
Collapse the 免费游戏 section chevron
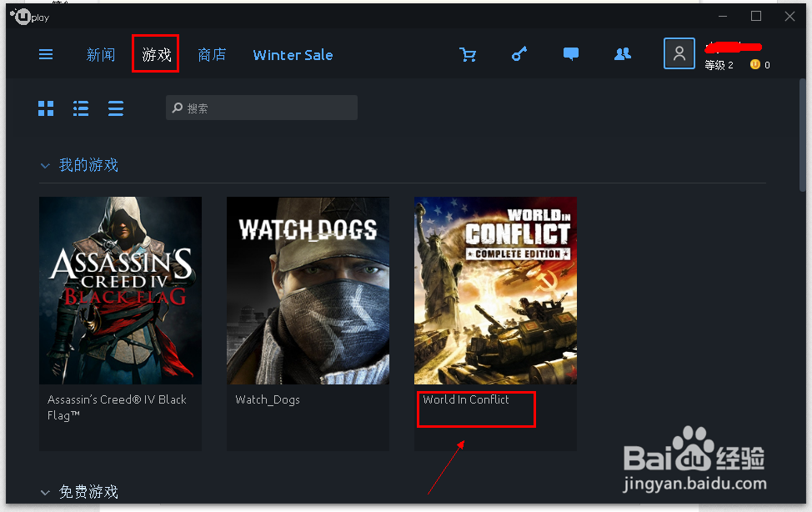(x=45, y=493)
